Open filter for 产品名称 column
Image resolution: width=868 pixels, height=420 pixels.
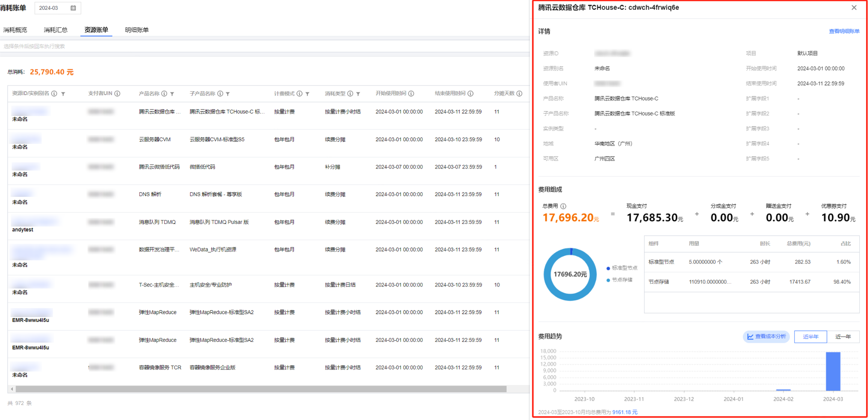coord(172,94)
